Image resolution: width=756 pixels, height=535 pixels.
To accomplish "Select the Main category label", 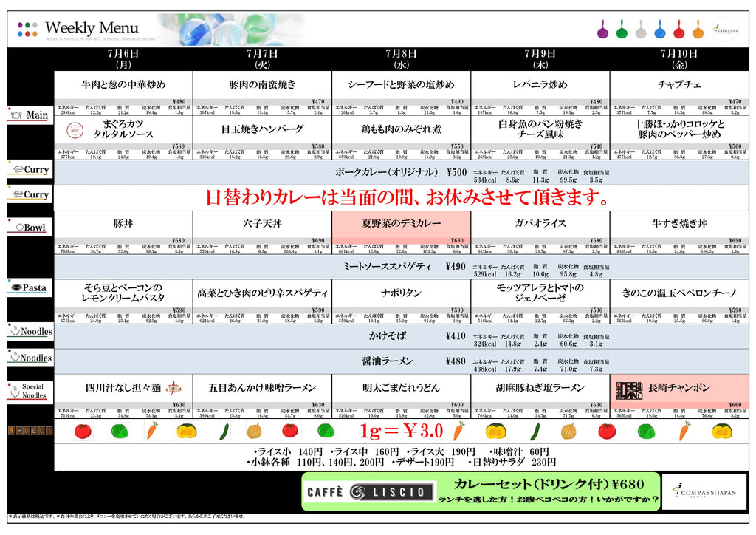I will 30,115.
